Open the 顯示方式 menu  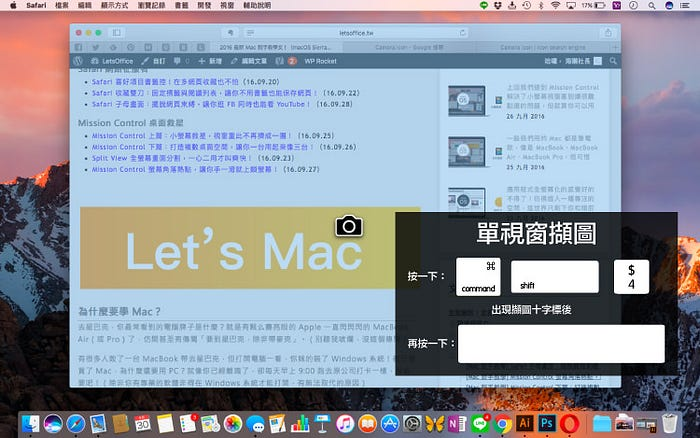pos(114,5)
